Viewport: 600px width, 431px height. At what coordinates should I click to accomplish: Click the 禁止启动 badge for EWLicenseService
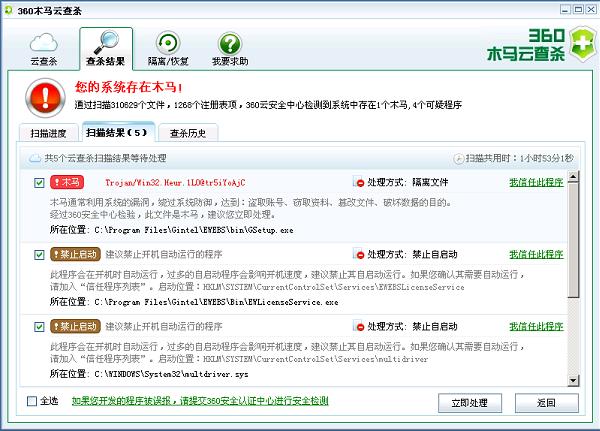pos(75,254)
